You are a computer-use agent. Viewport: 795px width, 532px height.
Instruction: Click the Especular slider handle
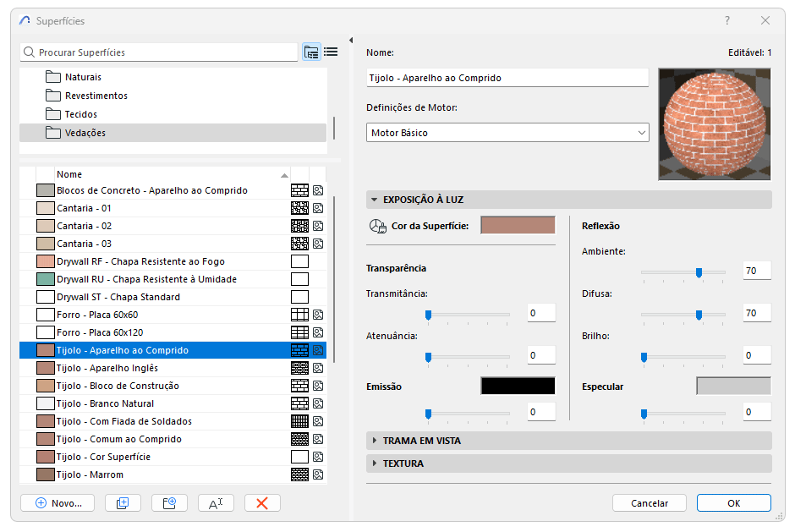pyautogui.click(x=644, y=414)
